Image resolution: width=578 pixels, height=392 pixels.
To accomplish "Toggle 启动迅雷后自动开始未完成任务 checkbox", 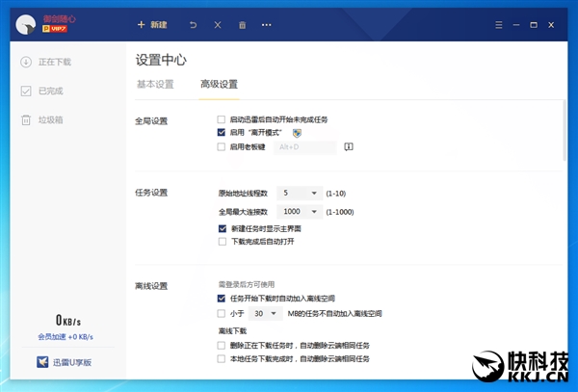I will [222, 119].
